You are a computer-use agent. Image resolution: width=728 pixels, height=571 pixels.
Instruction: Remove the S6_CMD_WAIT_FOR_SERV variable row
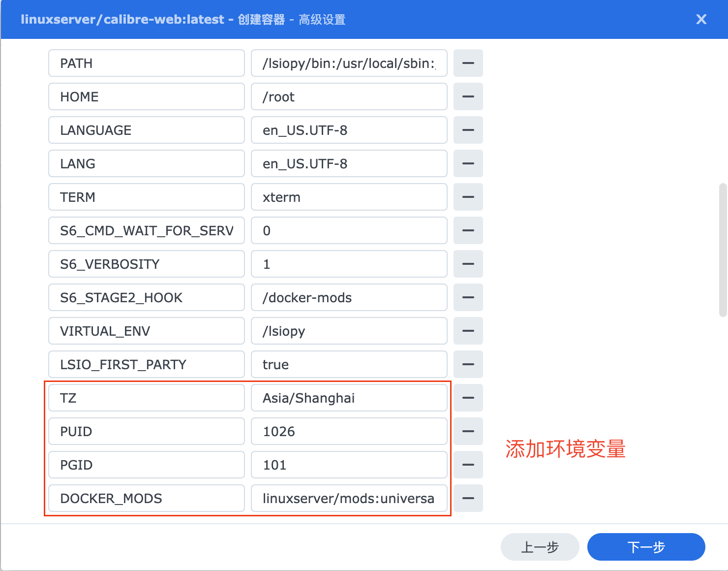(468, 230)
